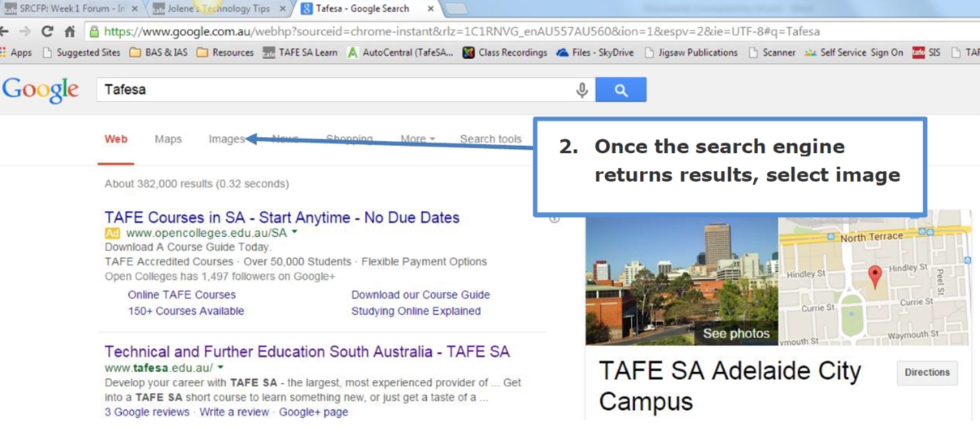Close the SRCFP Week 1 Forum tab
The width and height of the screenshot is (980, 427).
tap(134, 9)
